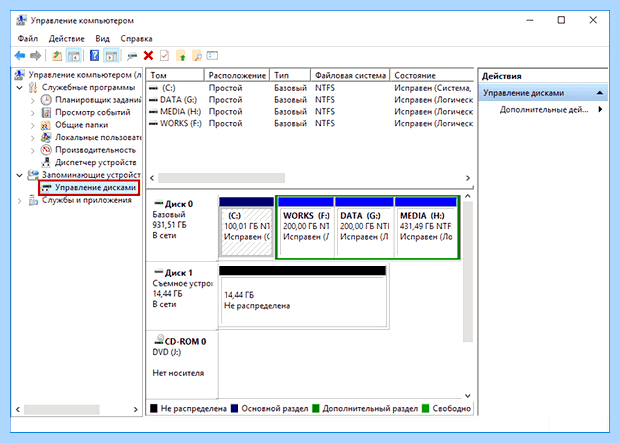Expand the Общие папки node

coord(33,125)
